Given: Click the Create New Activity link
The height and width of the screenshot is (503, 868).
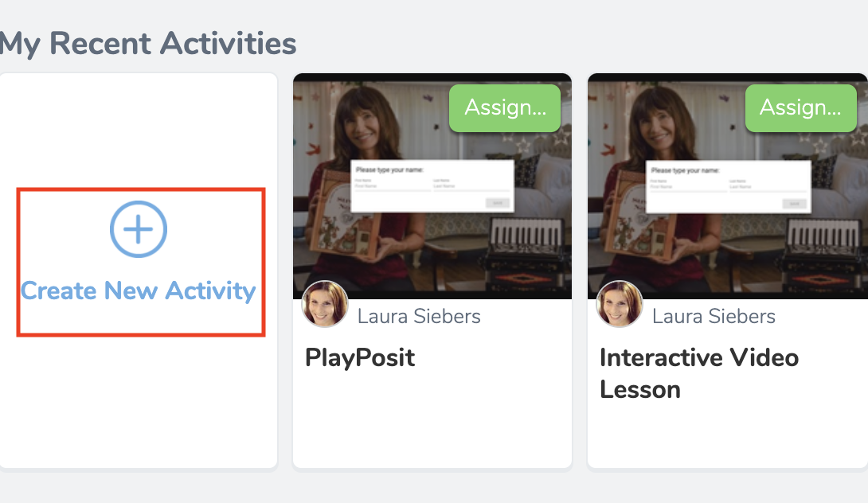Looking at the screenshot, I should [139, 290].
